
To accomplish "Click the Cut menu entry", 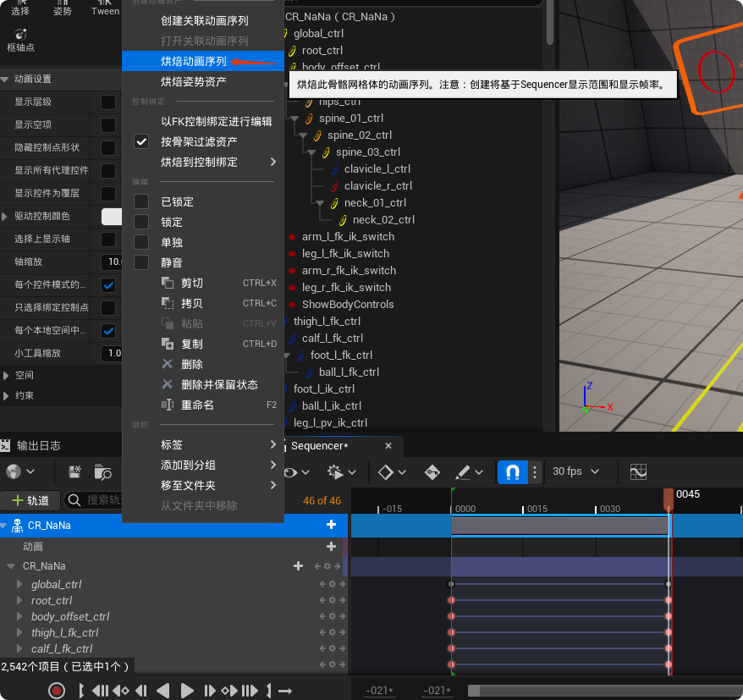I will click(203, 283).
